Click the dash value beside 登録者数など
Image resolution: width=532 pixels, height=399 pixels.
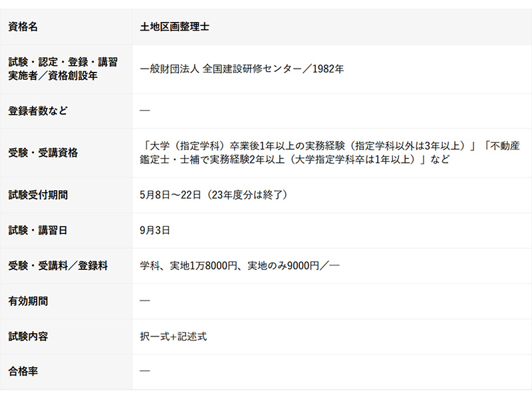tap(145, 110)
